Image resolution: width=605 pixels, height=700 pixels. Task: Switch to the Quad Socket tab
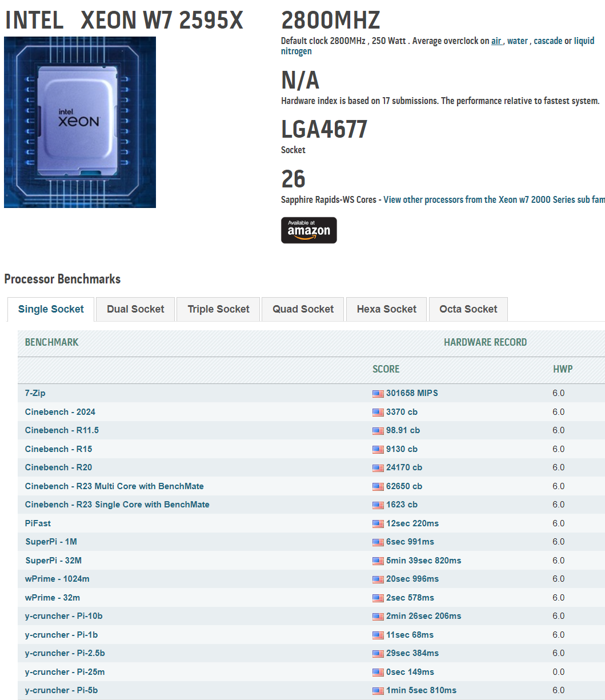coord(303,309)
